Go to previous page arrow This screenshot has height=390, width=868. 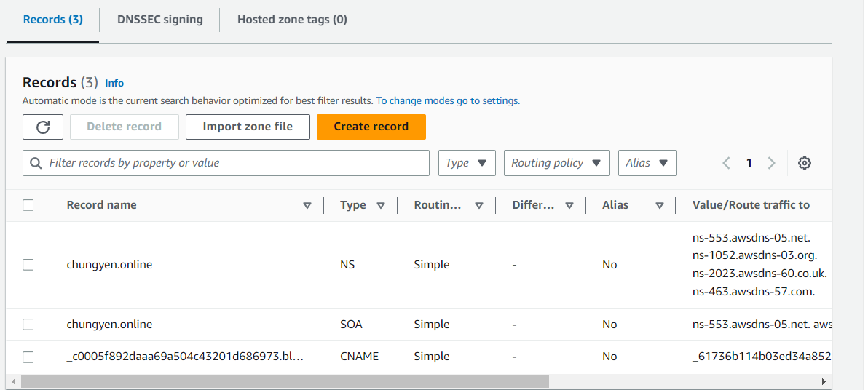pos(726,163)
